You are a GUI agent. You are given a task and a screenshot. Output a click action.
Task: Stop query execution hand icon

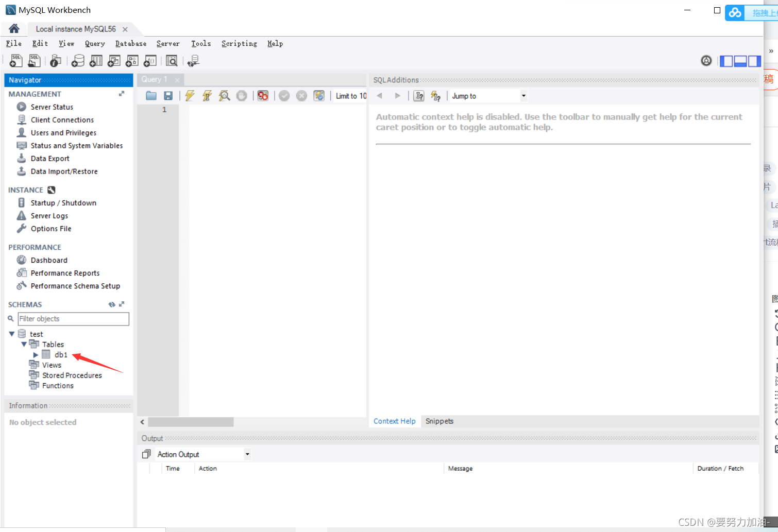[x=242, y=96]
